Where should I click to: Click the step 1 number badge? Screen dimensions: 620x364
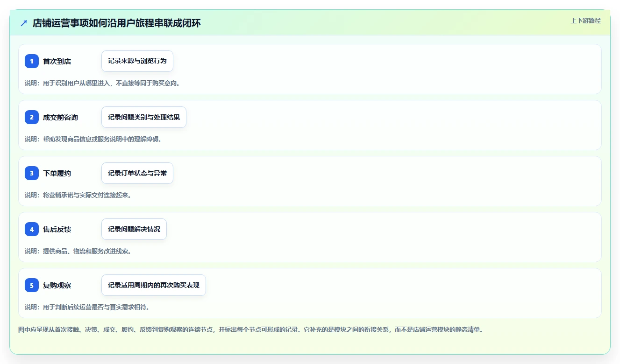(32, 61)
